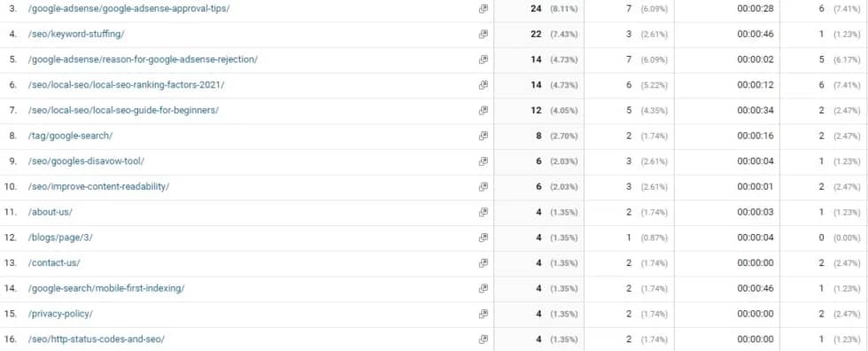Click open-in-new-window icon for google-adsense-approval-tips row
The width and height of the screenshot is (868, 351).
484,9
